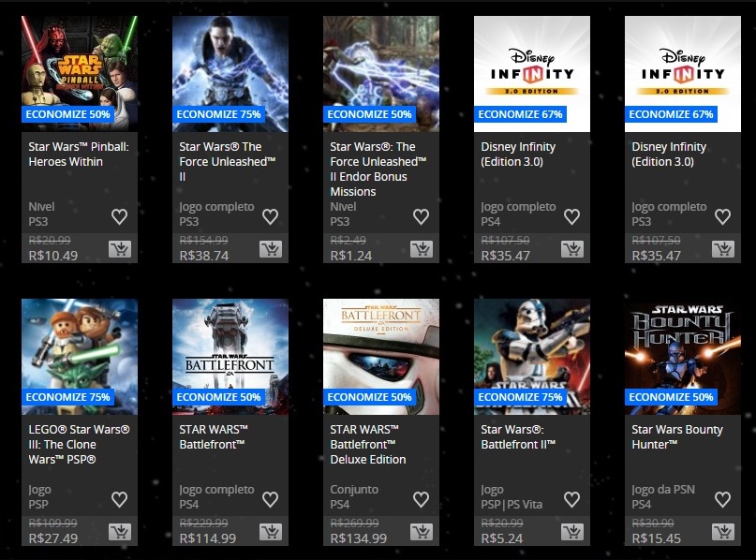This screenshot has width=756, height=560.
Task: Click ECONOMIZE 75% badge on Battlefront II
Action: (520, 397)
